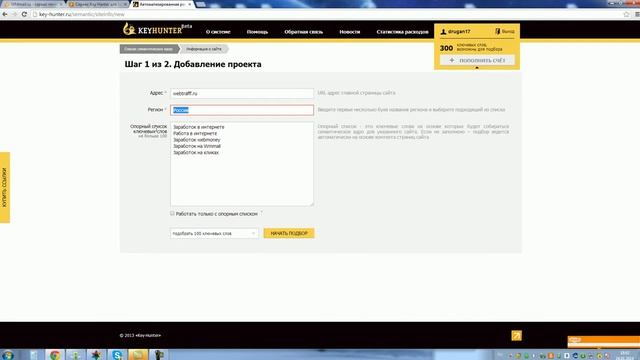Open the 'Подобрать 100 ключевых слов' dropdown
This screenshot has height=360, width=640.
click(x=214, y=233)
